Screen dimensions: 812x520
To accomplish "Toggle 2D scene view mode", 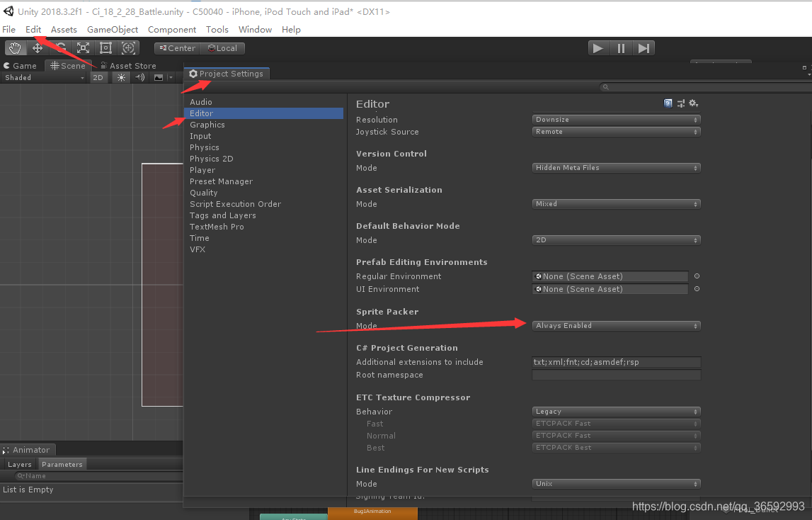I will [x=98, y=78].
